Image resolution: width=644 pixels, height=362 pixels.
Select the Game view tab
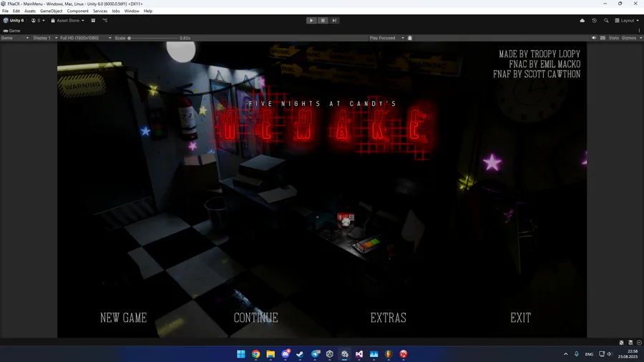click(12, 31)
